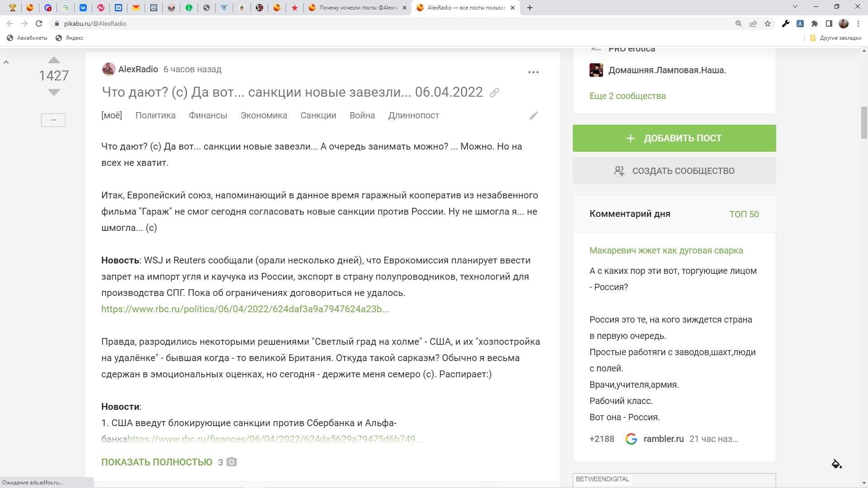The height and width of the screenshot is (488, 868).
Task: Upvote the AlexRadio post
Action: 54,60
